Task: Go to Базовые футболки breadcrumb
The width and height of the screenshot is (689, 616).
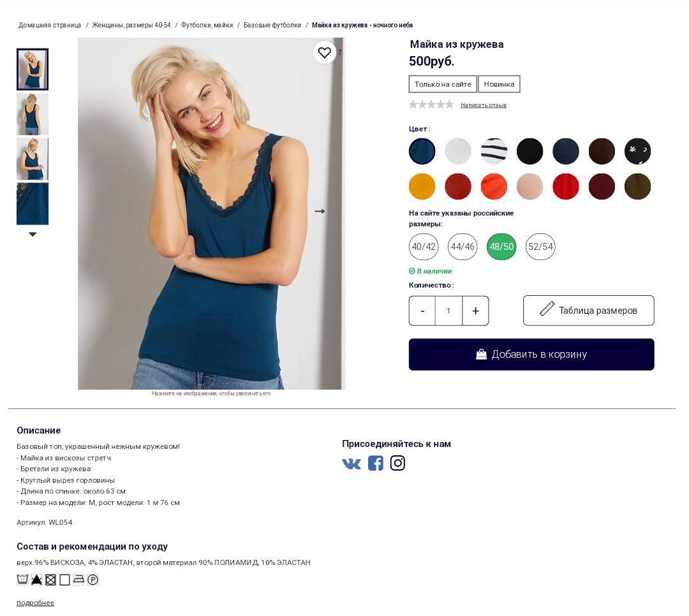Action: click(x=272, y=25)
